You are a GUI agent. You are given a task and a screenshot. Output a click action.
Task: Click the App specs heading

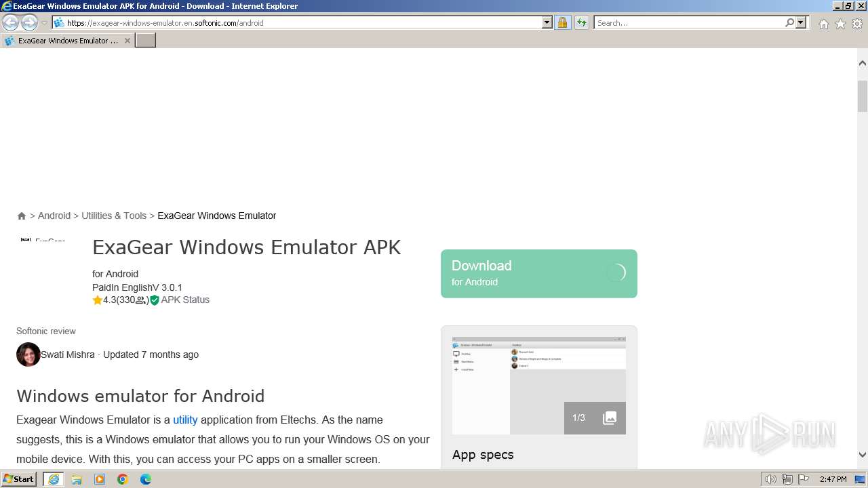point(483,455)
